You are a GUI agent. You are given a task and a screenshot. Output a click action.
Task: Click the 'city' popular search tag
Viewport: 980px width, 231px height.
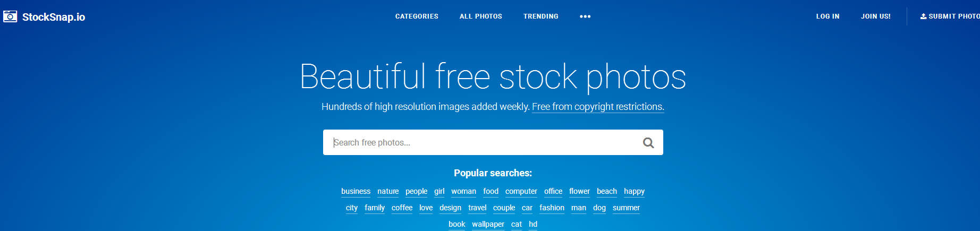click(352, 208)
